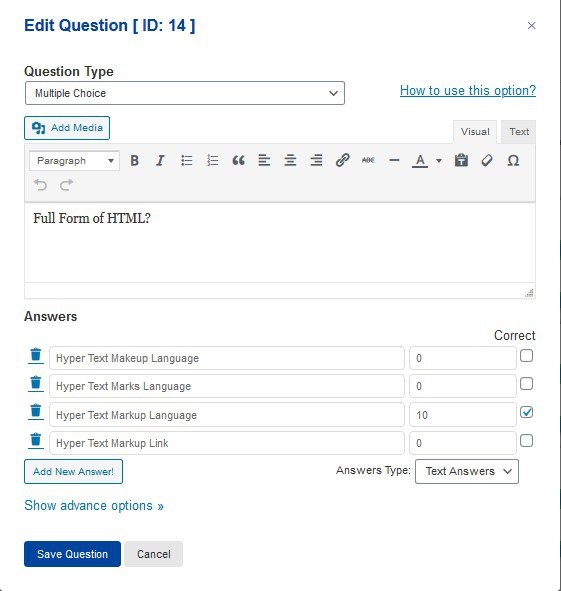This screenshot has width=561, height=591.
Task: Expand the Answers Type Text Answers dropdown
Action: (467, 471)
